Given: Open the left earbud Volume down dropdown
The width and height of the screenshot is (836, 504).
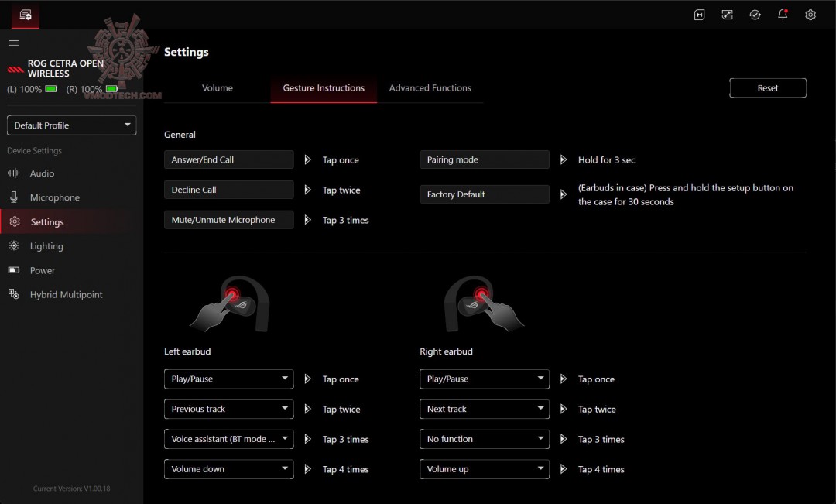Looking at the screenshot, I should 228,469.
